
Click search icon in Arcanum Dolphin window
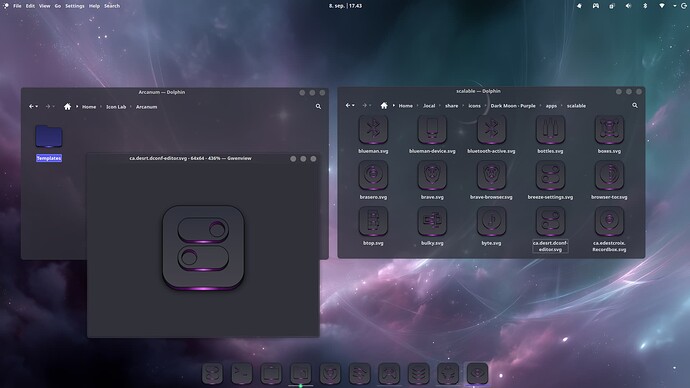tap(318, 106)
